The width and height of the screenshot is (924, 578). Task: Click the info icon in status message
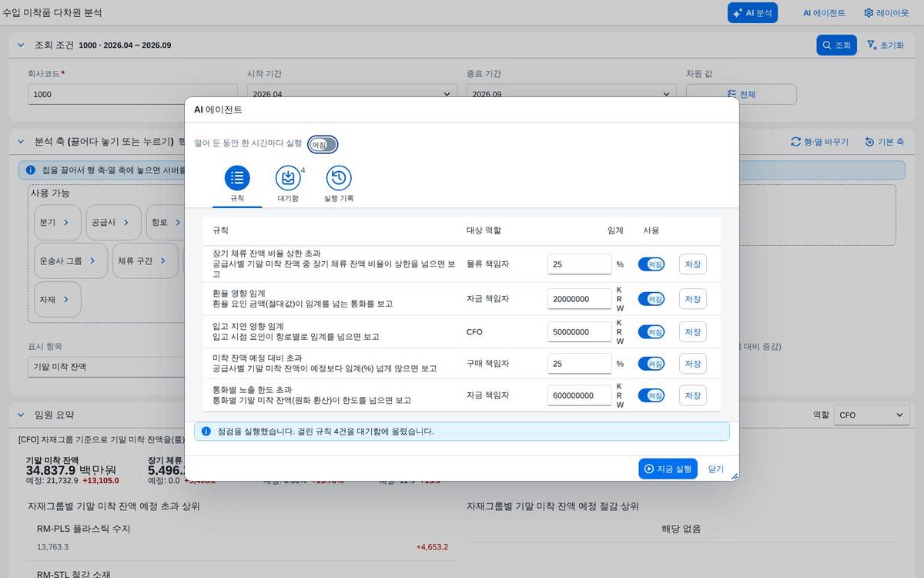coord(206,431)
